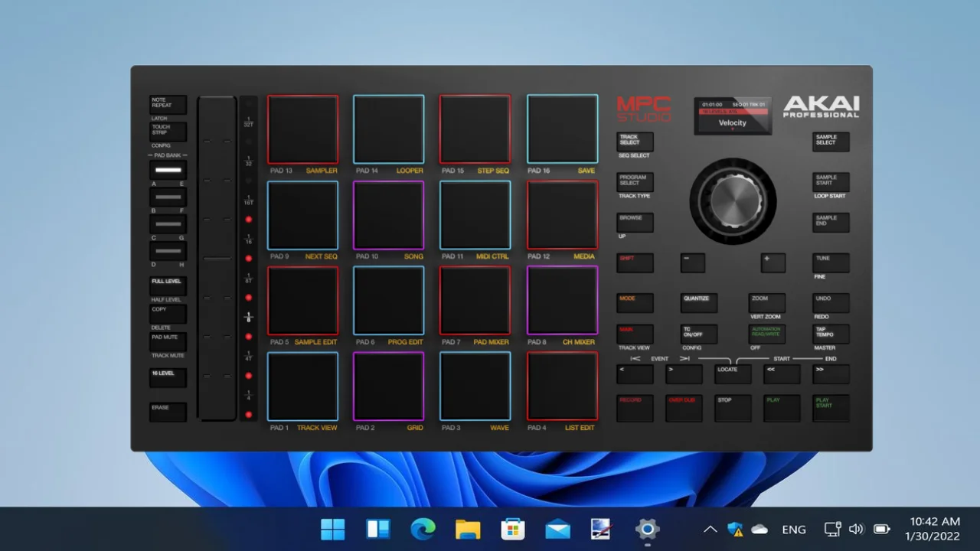
Task: Tap Pad 3 labeled WAVE
Action: 475,386
